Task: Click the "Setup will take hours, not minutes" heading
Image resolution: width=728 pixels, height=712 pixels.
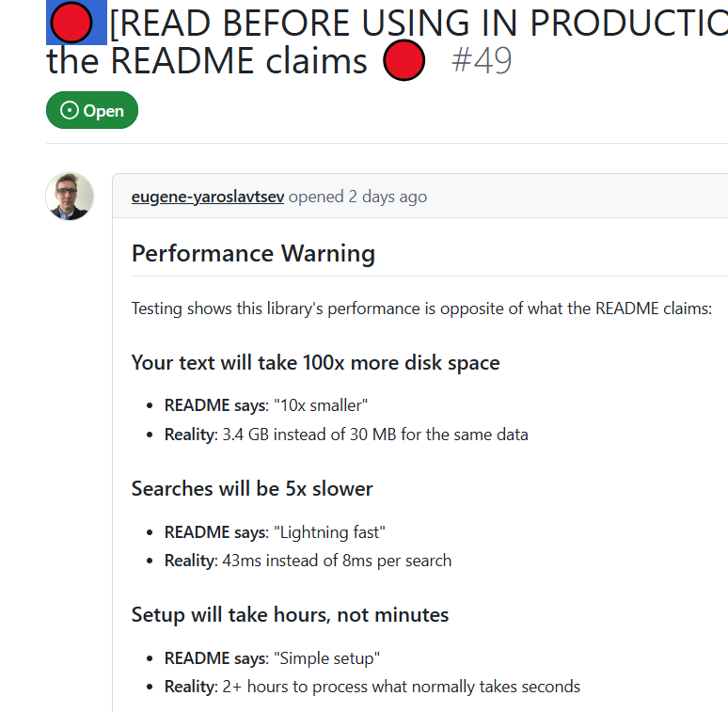Action: pos(291,615)
